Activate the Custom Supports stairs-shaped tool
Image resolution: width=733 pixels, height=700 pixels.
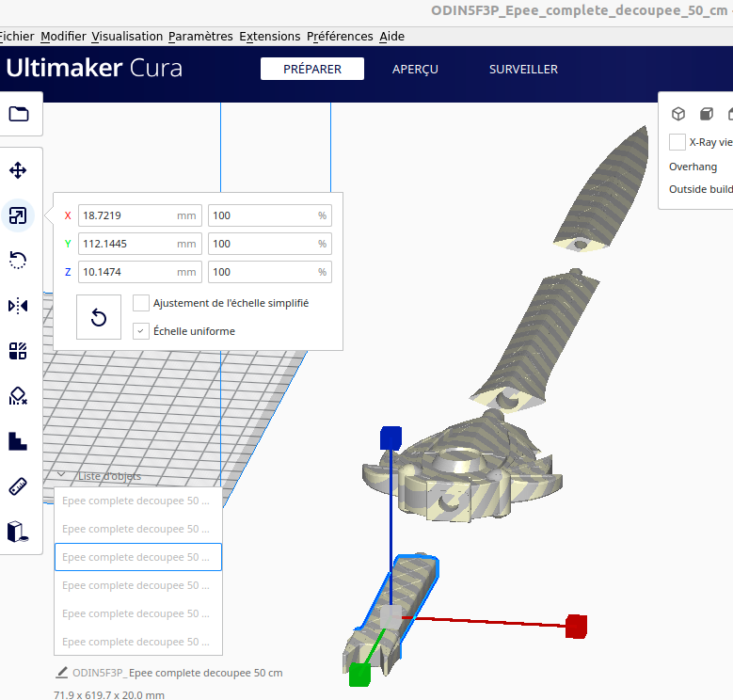(x=18, y=441)
